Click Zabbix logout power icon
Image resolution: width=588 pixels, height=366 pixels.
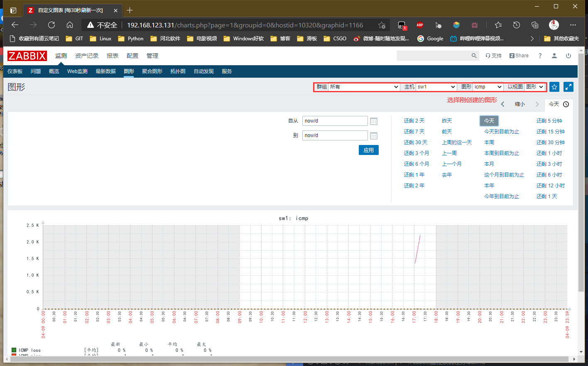(x=568, y=56)
